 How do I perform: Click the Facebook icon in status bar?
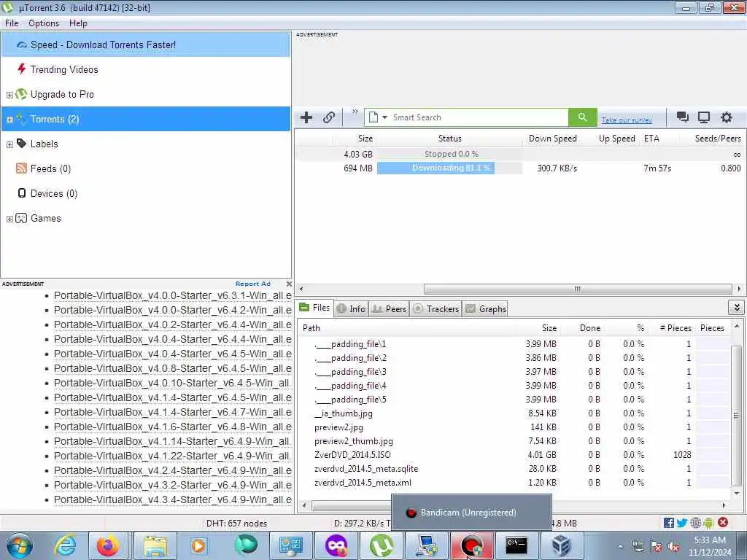click(x=669, y=523)
